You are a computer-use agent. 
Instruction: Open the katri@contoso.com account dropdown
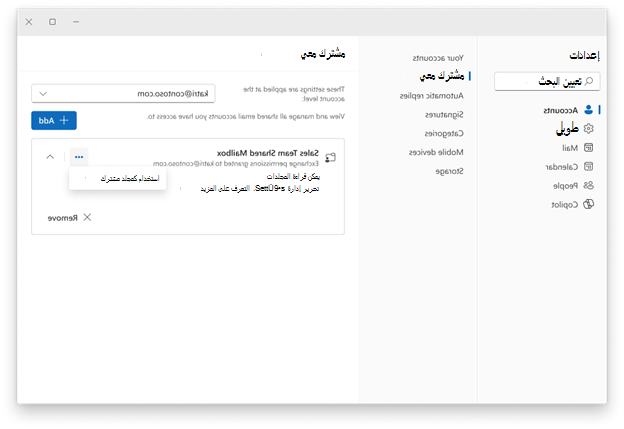coord(123,94)
